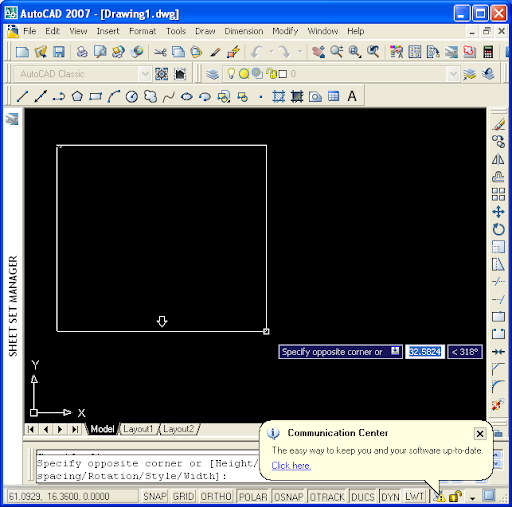Go to the first layout tab arrow
The height and width of the screenshot is (507, 512).
(x=31, y=429)
